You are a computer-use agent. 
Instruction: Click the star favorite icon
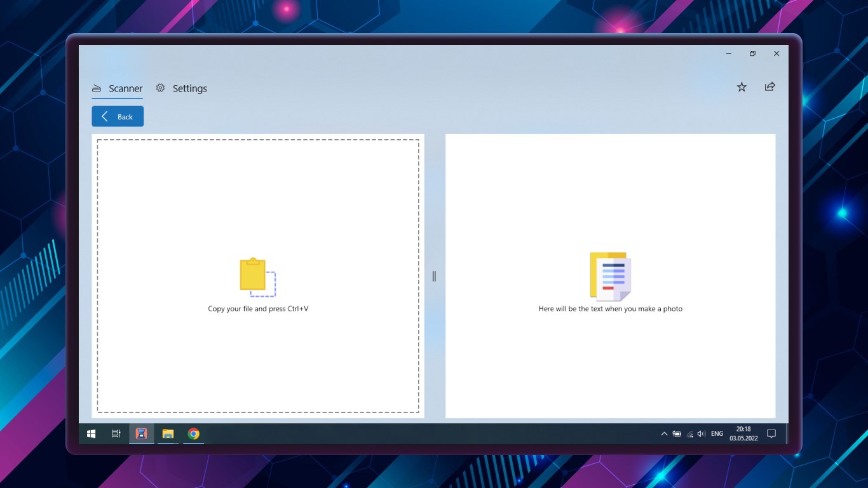(x=742, y=87)
